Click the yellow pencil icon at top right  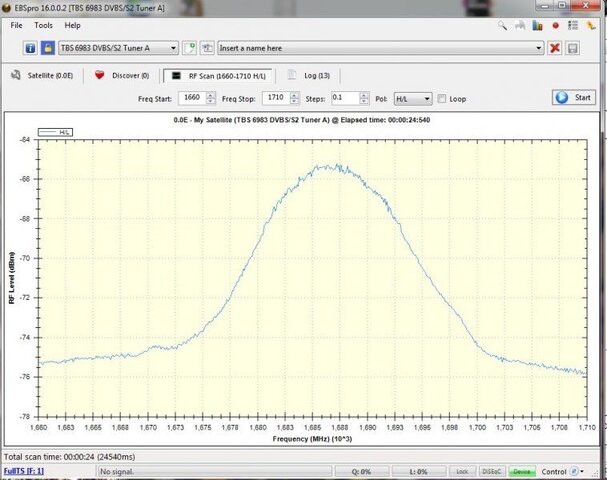(x=591, y=26)
